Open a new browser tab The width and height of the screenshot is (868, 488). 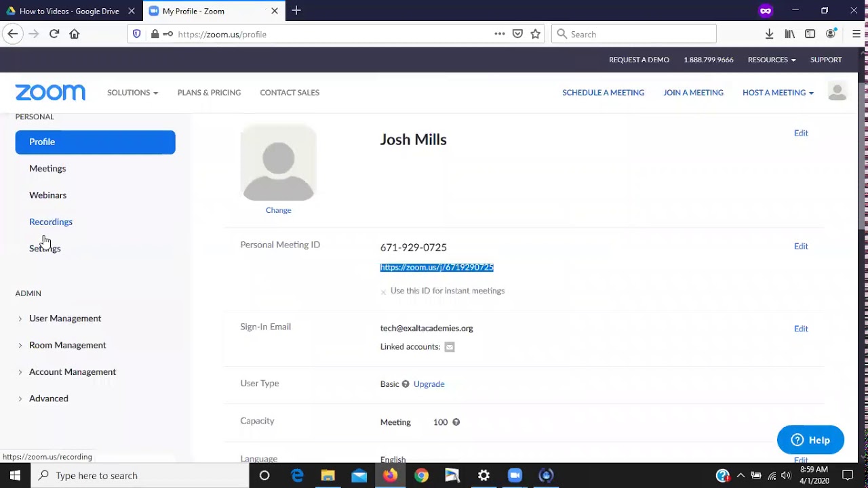(296, 11)
